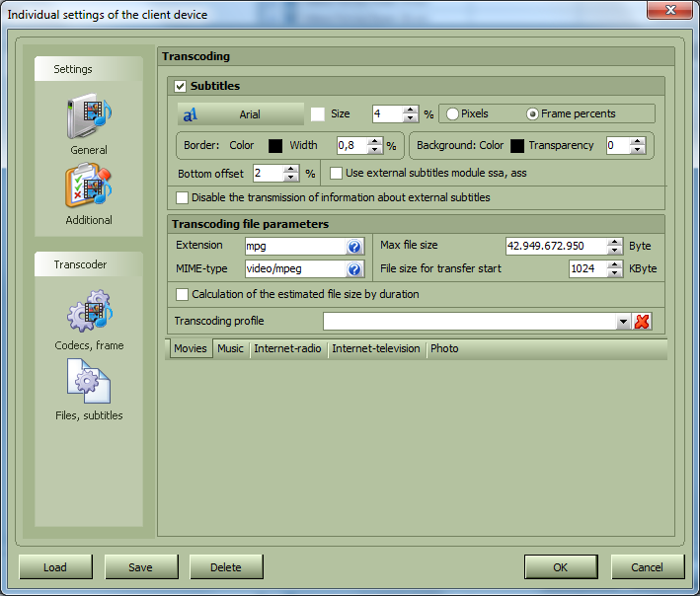Image resolution: width=700 pixels, height=596 pixels.
Task: Increase the Bottom offset value
Action: [291, 169]
